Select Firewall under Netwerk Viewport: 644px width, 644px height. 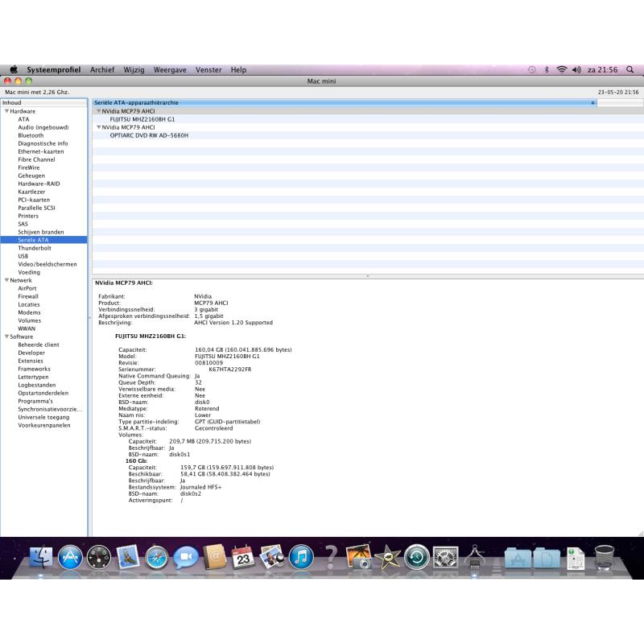click(28, 296)
